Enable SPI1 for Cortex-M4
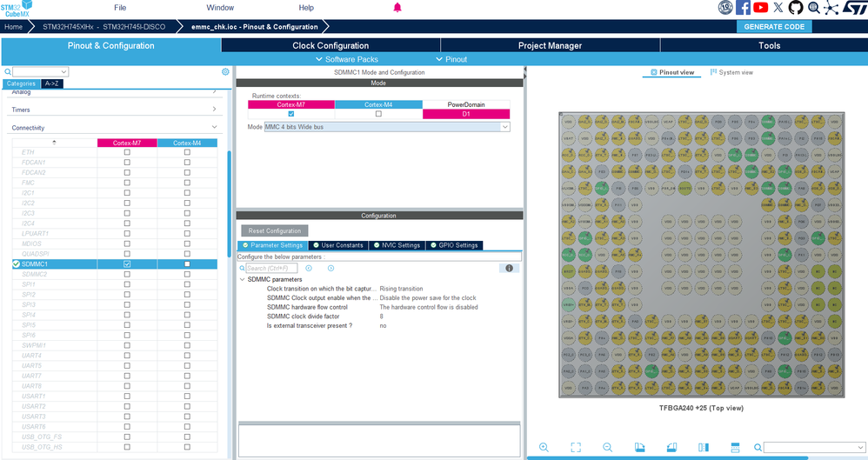The height and width of the screenshot is (460, 868). point(187,284)
